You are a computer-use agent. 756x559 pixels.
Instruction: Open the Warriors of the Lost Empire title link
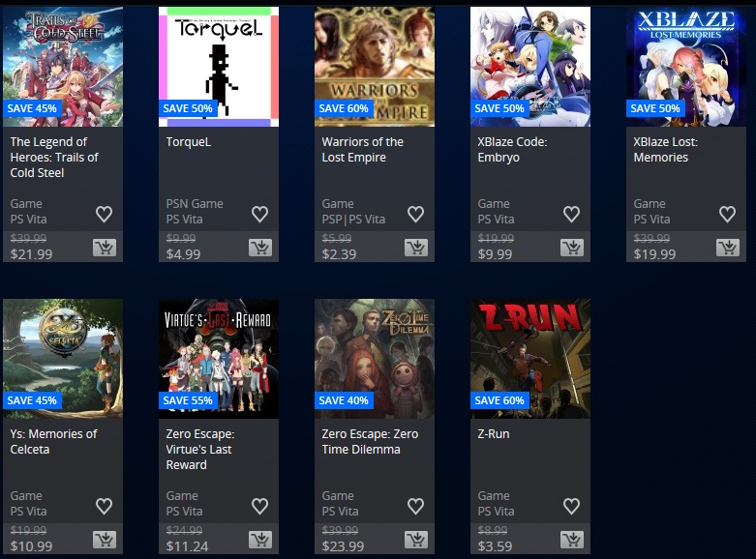tap(363, 149)
